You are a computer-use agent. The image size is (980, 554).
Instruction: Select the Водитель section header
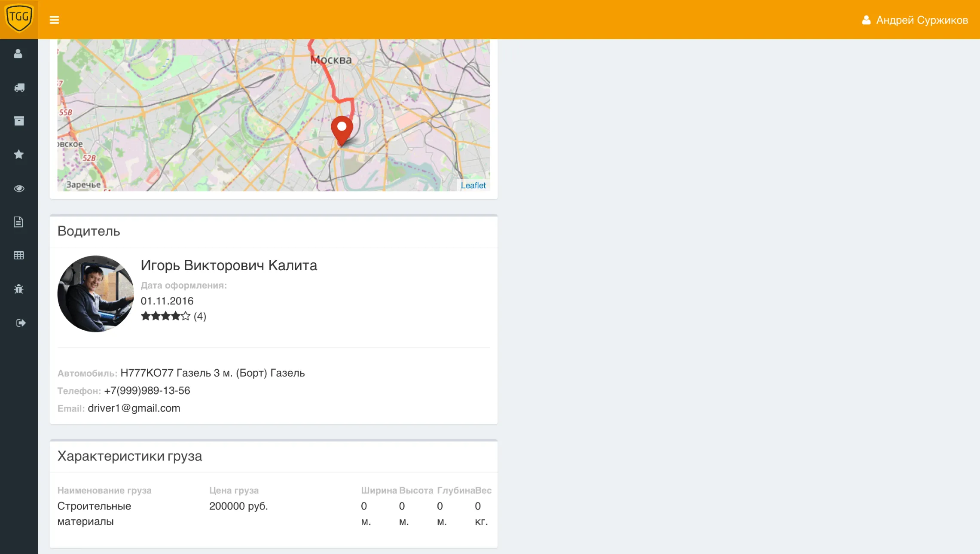point(89,231)
